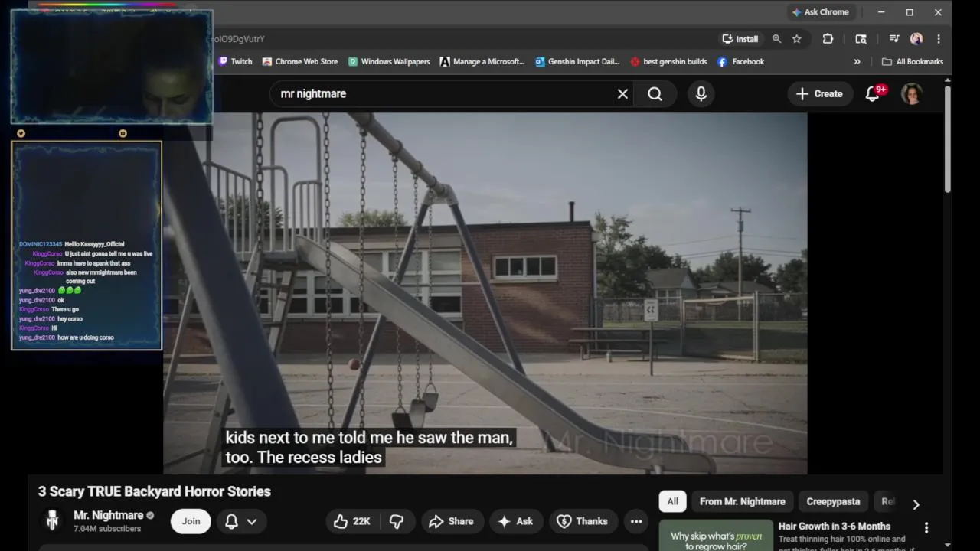Open the All Bookmarks folder
The image size is (980, 551).
tap(912, 62)
